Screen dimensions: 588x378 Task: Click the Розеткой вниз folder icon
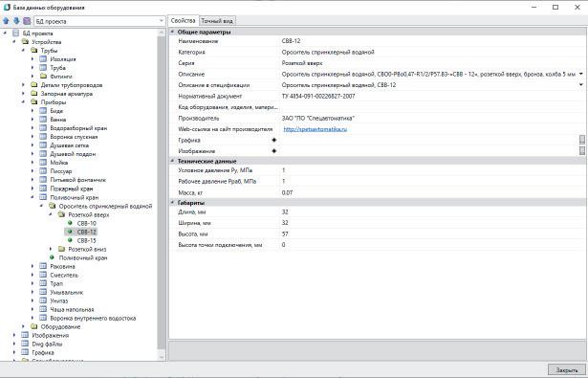pos(62,249)
